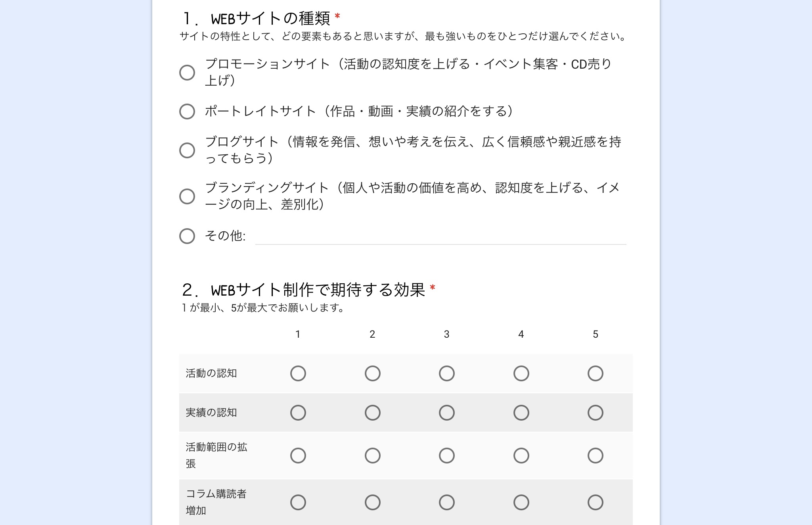This screenshot has height=525, width=812.
Task: Pick the ブランディングサイト radio option
Action: click(187, 196)
